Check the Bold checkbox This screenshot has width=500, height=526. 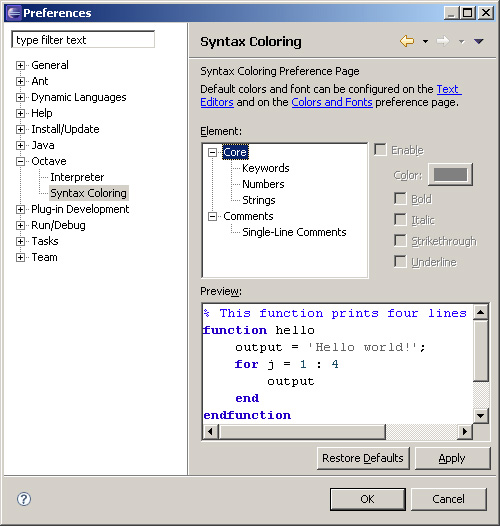coord(400,199)
